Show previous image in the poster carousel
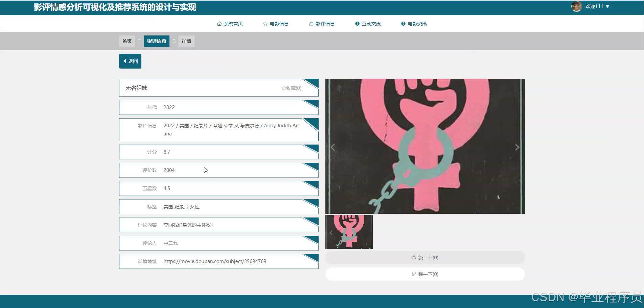This screenshot has width=644, height=308. [333, 147]
